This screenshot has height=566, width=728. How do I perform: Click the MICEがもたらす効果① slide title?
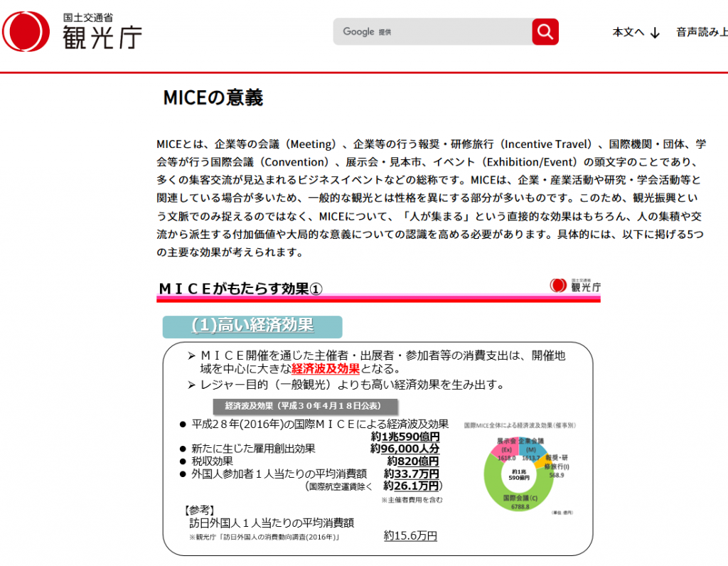pos(240,288)
